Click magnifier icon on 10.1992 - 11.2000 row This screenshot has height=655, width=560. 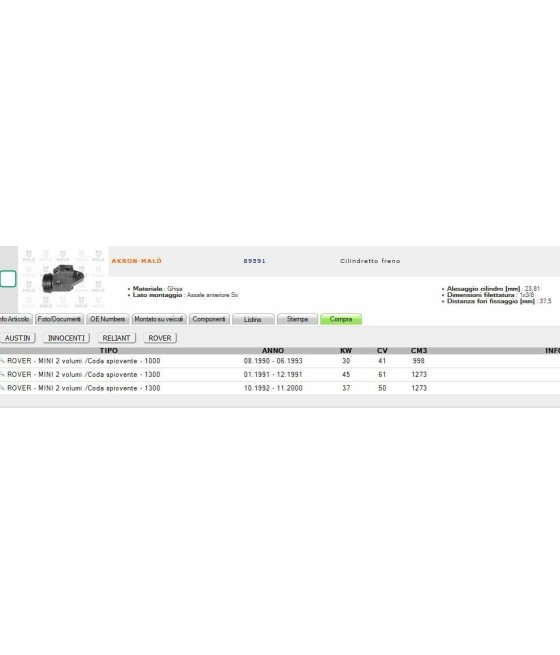click(x=2, y=388)
